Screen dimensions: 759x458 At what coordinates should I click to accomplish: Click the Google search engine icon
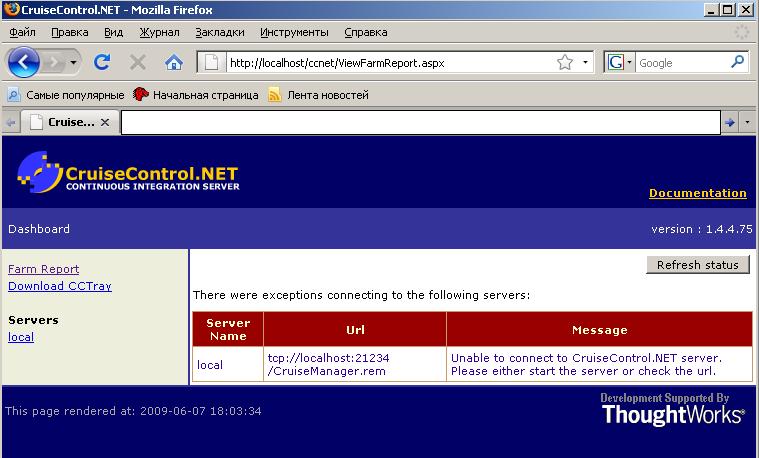tap(615, 62)
